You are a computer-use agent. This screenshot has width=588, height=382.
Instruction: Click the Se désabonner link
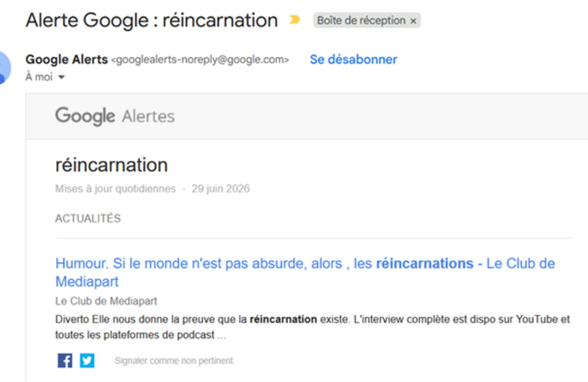click(353, 60)
